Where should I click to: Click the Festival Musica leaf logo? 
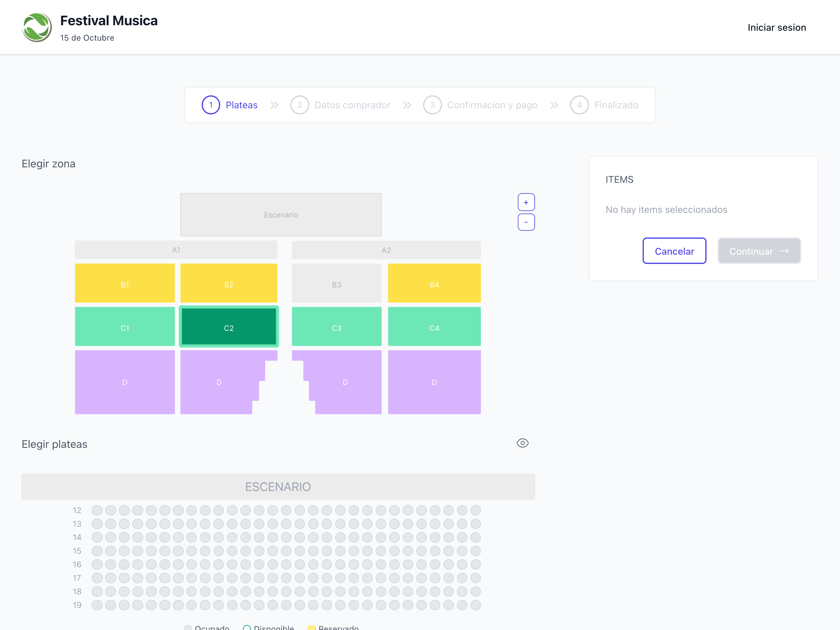(37, 27)
